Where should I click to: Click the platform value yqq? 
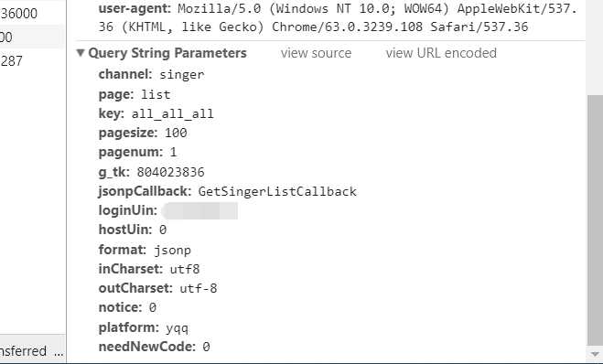(177, 327)
